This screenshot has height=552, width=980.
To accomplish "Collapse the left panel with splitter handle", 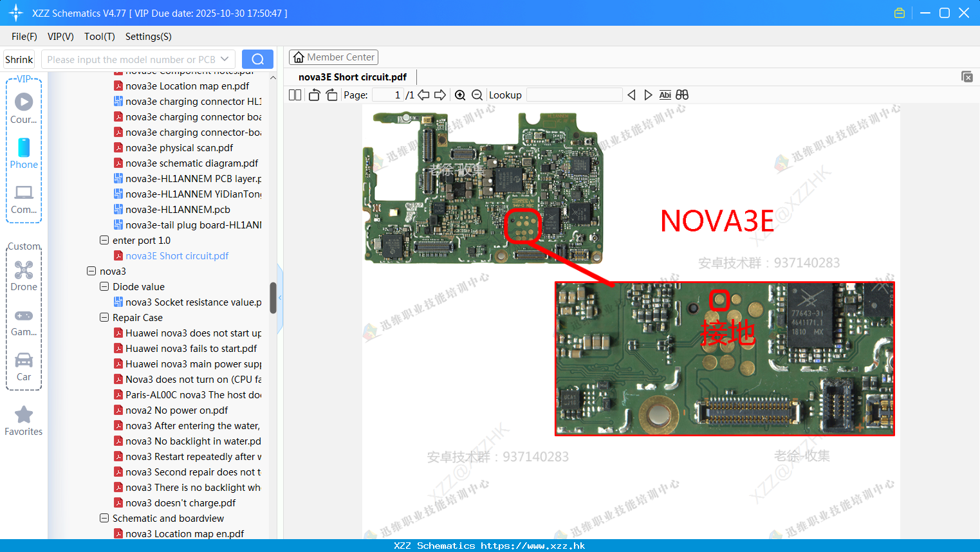I will [280, 297].
